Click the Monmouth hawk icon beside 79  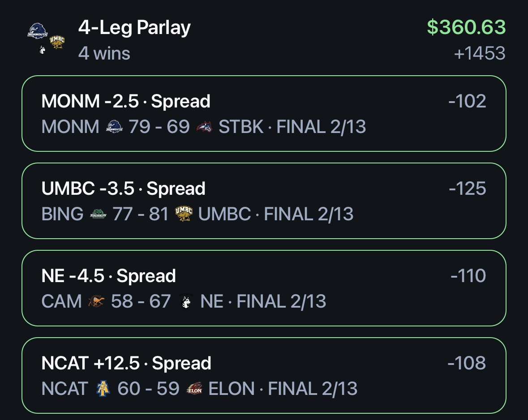(114, 127)
